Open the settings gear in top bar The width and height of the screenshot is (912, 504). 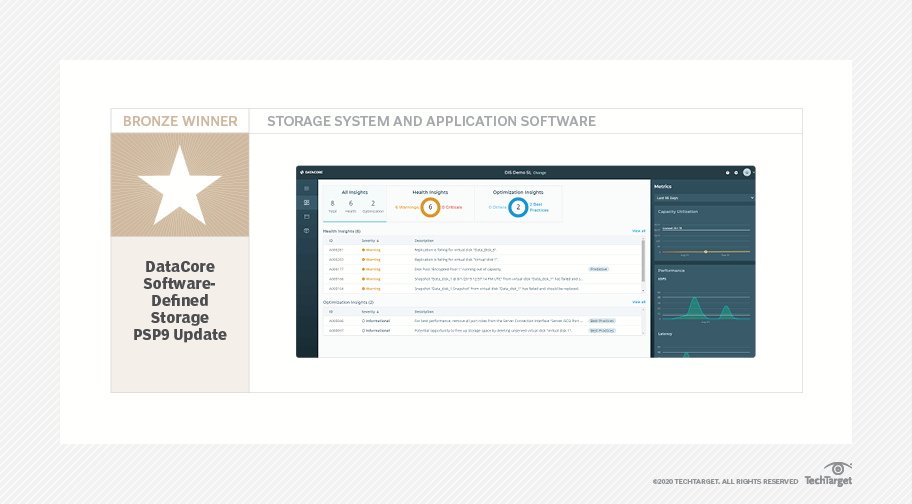click(x=736, y=172)
